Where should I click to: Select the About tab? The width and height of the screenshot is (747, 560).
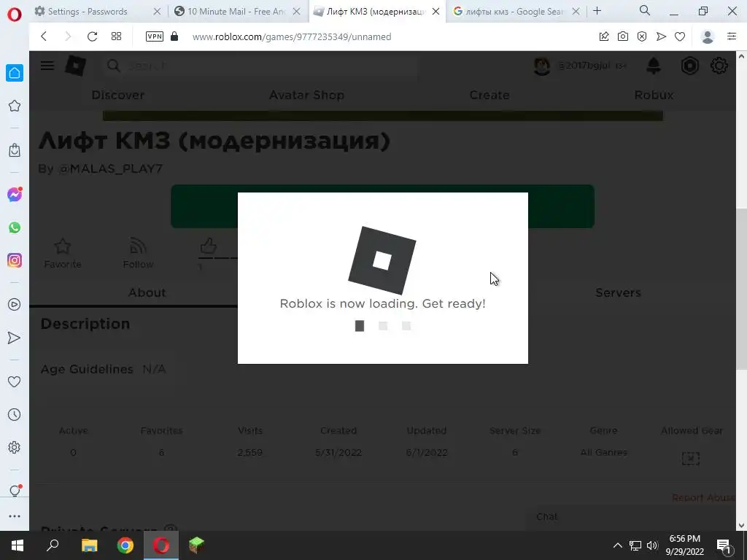pyautogui.click(x=147, y=292)
